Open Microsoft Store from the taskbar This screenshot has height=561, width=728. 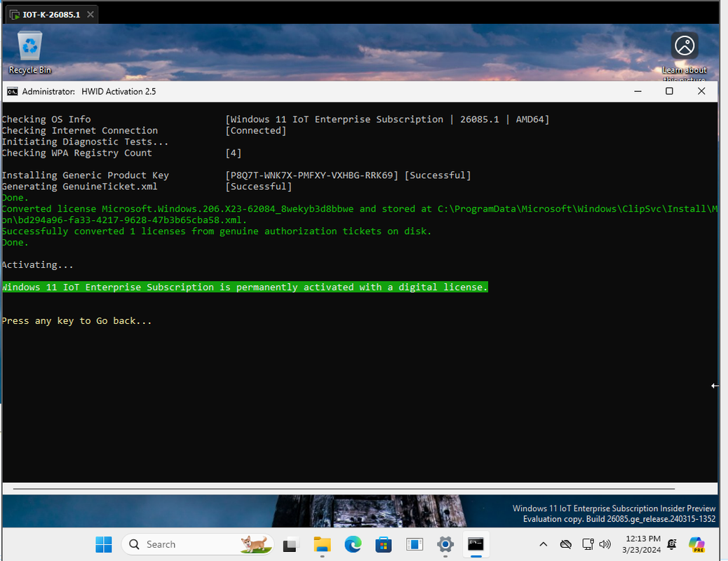point(384,544)
